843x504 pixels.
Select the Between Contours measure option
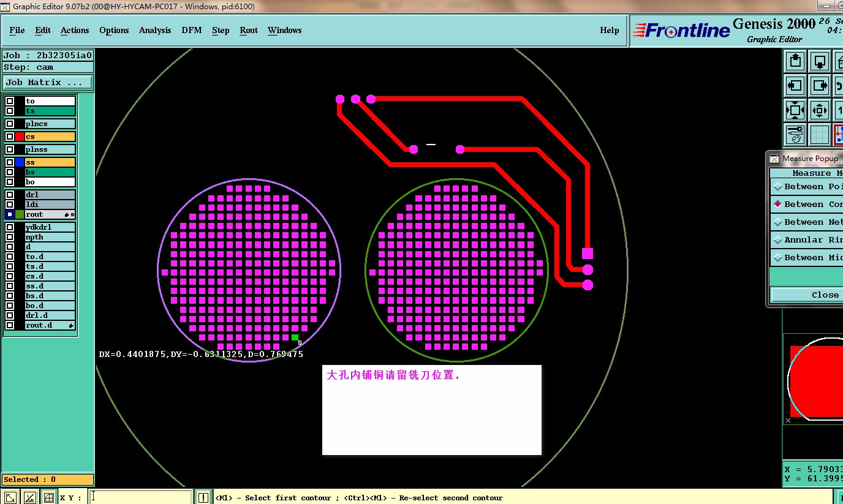pos(806,205)
